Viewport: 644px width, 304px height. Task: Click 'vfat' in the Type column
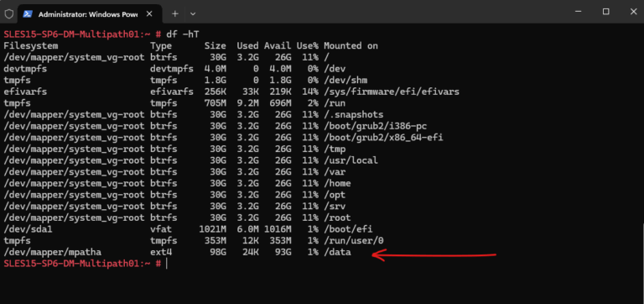[161, 229]
